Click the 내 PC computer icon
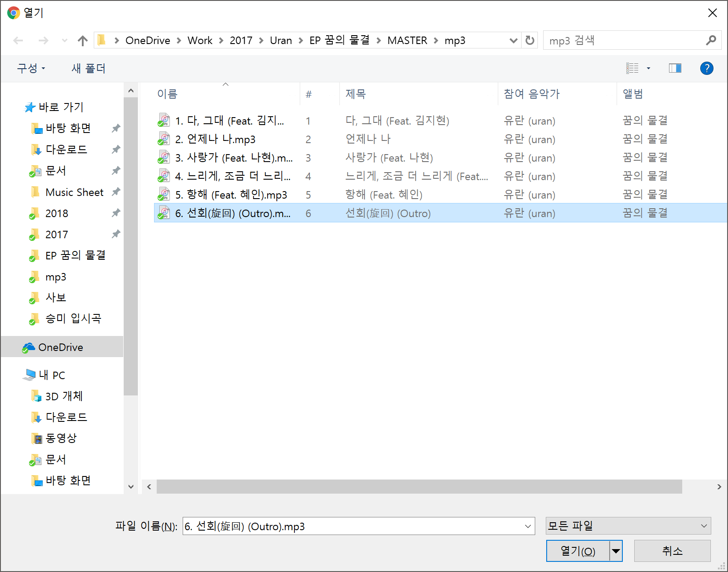 pyautogui.click(x=29, y=375)
